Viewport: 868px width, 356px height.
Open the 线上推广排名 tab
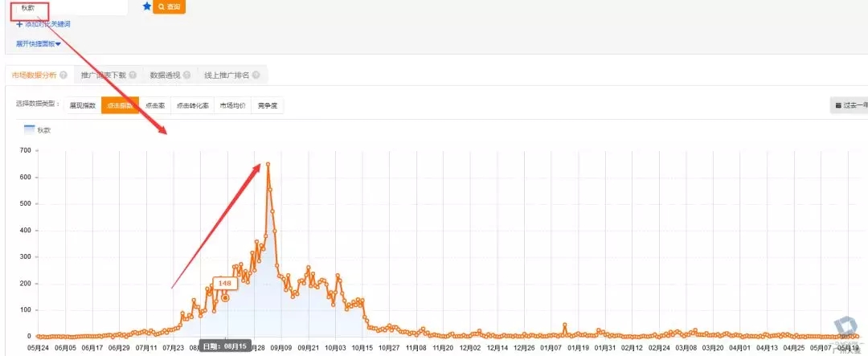226,75
